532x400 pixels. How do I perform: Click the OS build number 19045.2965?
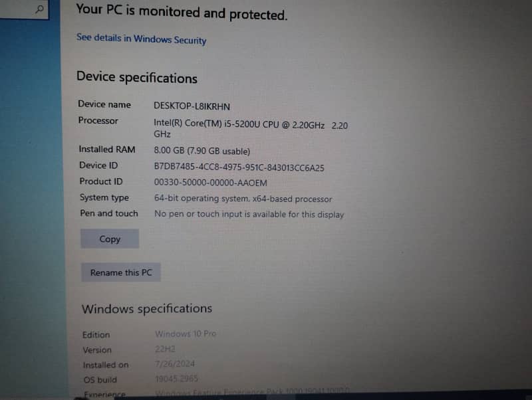(x=176, y=378)
